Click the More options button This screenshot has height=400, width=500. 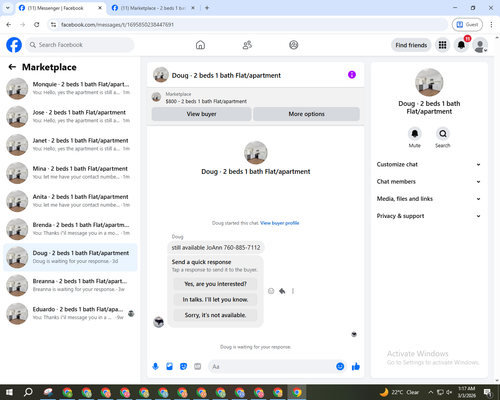[x=306, y=114]
